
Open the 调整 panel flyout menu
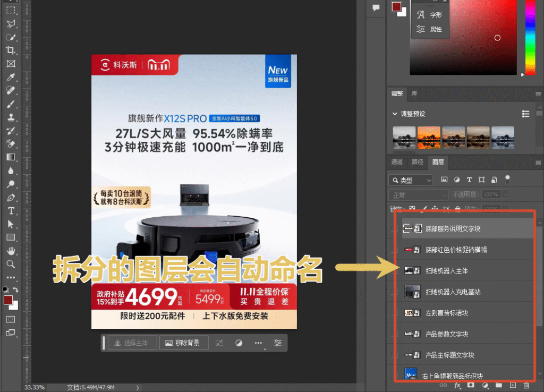(538, 94)
